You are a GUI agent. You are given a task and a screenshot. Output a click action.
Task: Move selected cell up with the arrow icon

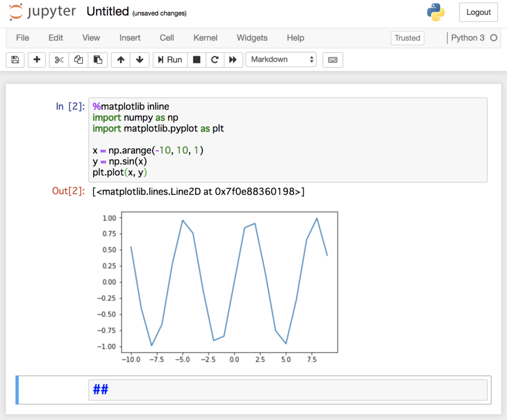click(x=121, y=60)
